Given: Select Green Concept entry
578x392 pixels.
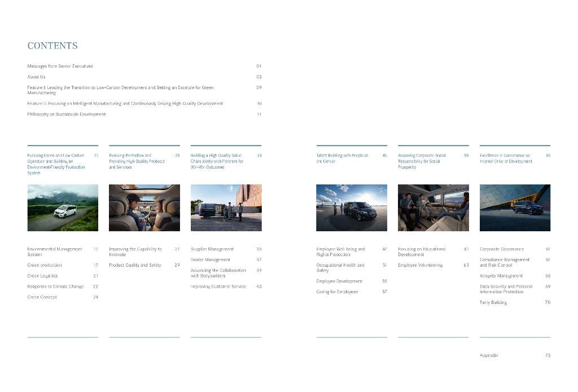Looking at the screenshot, I should coord(42,297).
